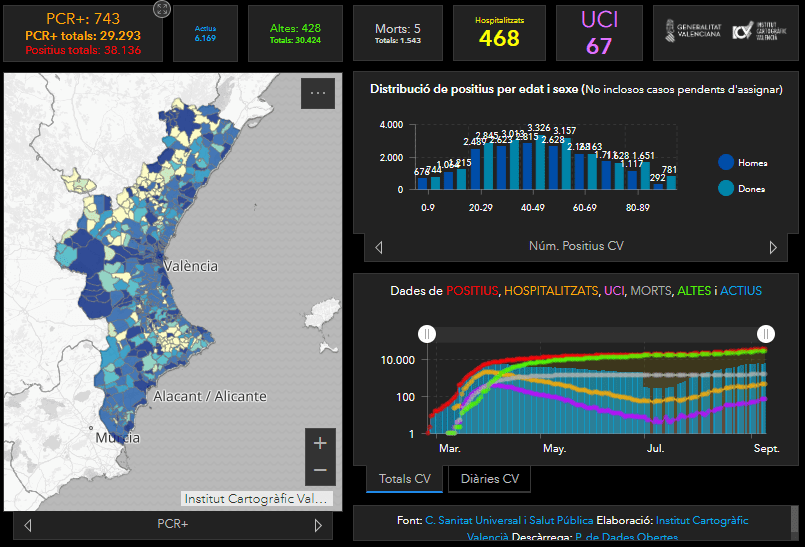Click the right handle of time range slider

[x=766, y=334]
